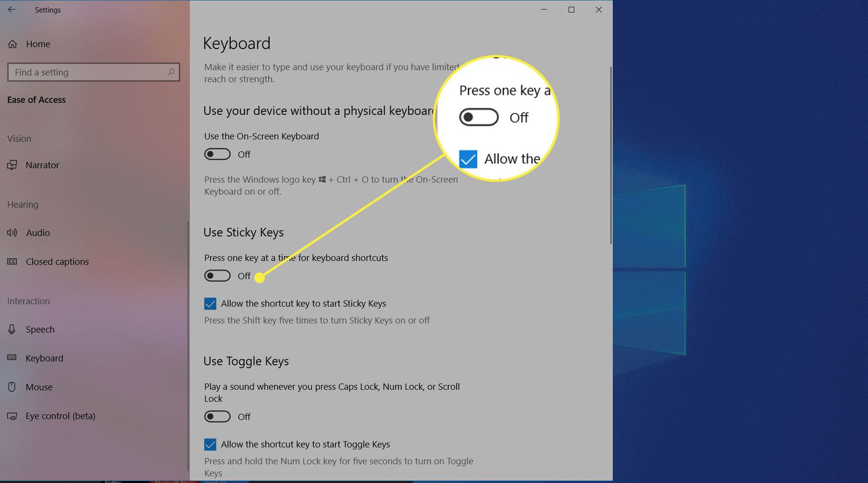Click the Audio speaker icon
The height and width of the screenshot is (483, 868).
[x=12, y=233]
